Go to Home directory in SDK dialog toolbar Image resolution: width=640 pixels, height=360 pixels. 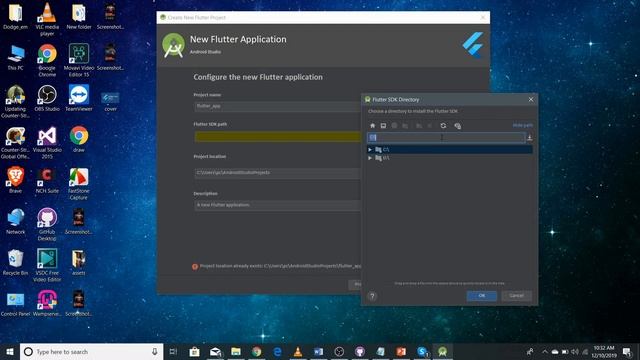[372, 126]
